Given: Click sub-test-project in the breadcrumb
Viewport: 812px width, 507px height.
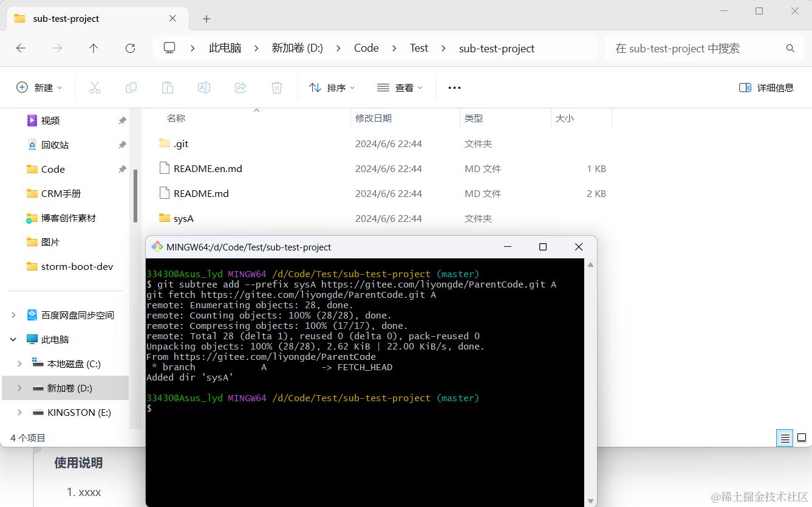Looking at the screenshot, I should pyautogui.click(x=497, y=48).
